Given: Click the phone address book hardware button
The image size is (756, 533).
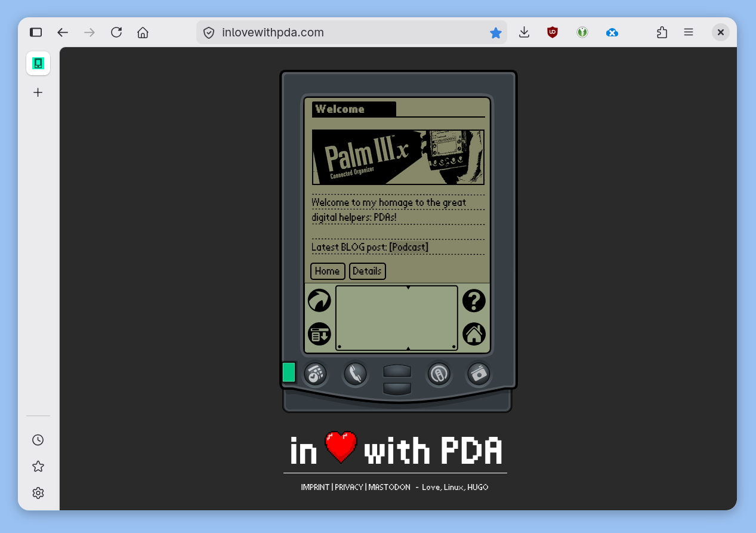Looking at the screenshot, I should click(355, 374).
